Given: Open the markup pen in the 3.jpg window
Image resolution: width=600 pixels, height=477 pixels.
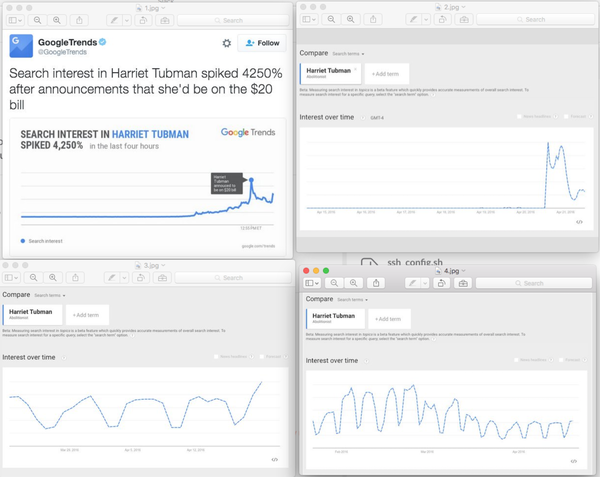Looking at the screenshot, I should pyautogui.click(x=112, y=278).
